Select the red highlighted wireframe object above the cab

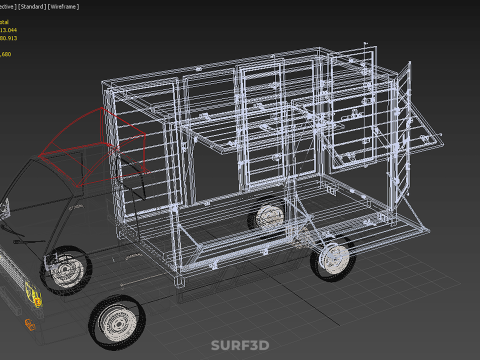pos(93,148)
